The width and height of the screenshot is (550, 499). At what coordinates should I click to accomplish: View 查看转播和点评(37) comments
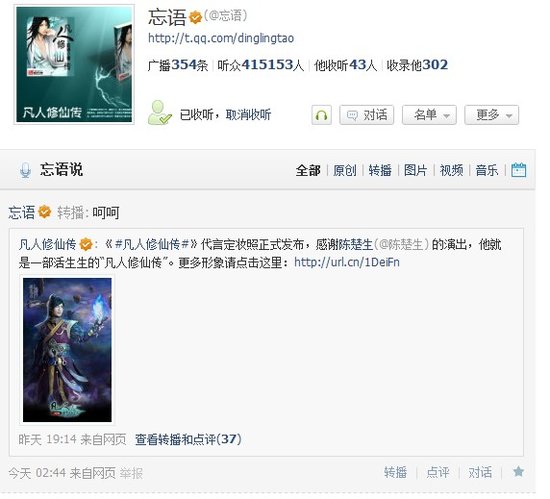(x=188, y=439)
